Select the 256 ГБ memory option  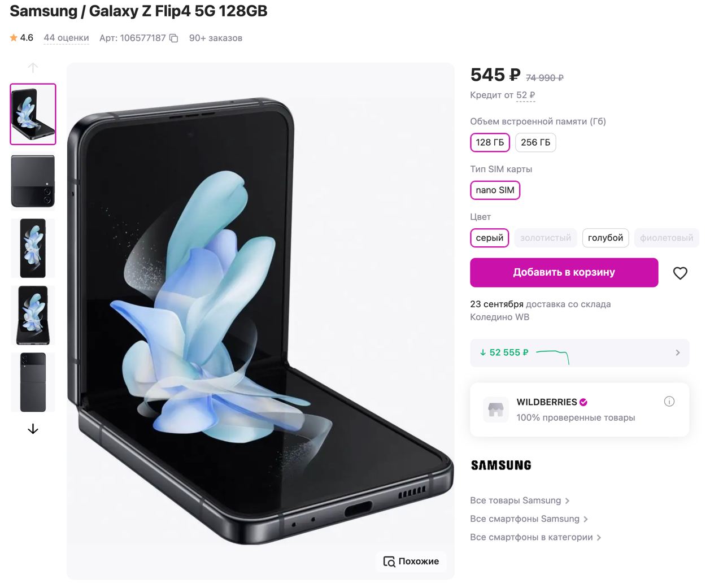535,142
